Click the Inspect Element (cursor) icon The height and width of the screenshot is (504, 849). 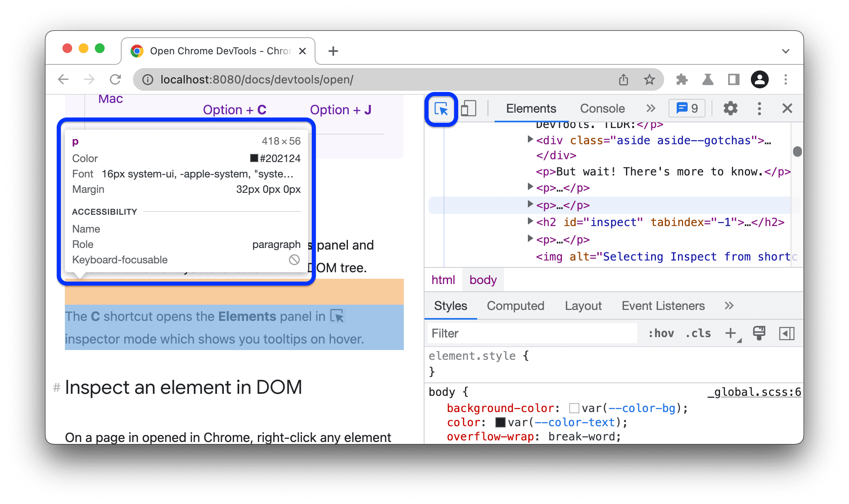441,109
